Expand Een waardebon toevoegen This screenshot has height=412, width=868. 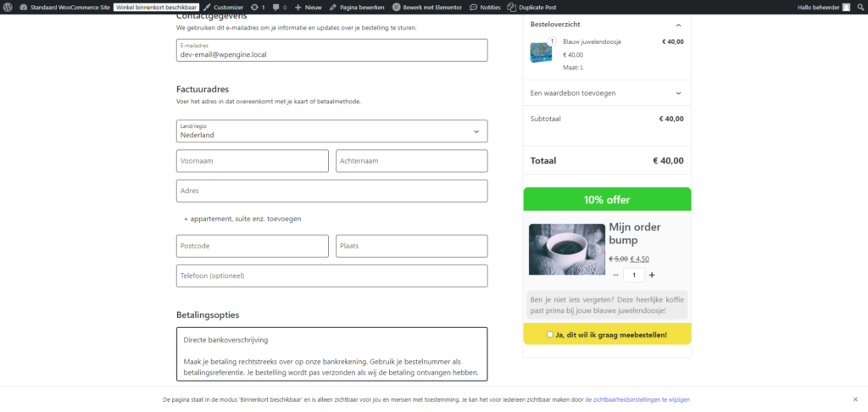point(607,93)
